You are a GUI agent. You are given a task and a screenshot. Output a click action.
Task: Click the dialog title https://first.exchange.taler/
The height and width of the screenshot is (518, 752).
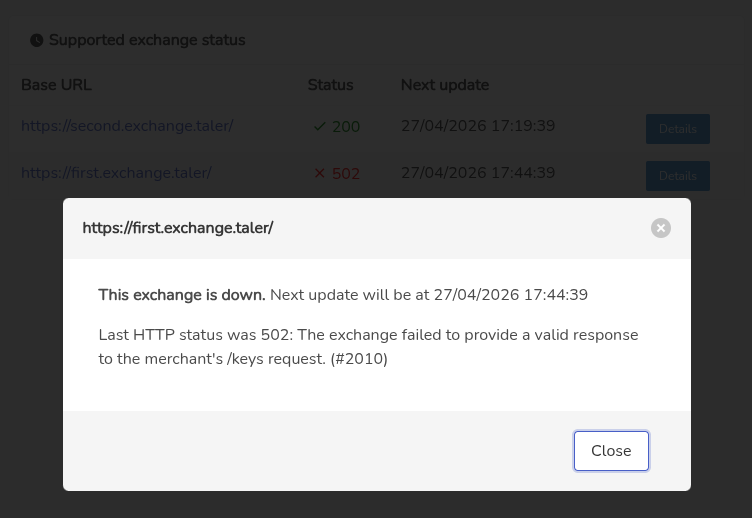click(178, 228)
